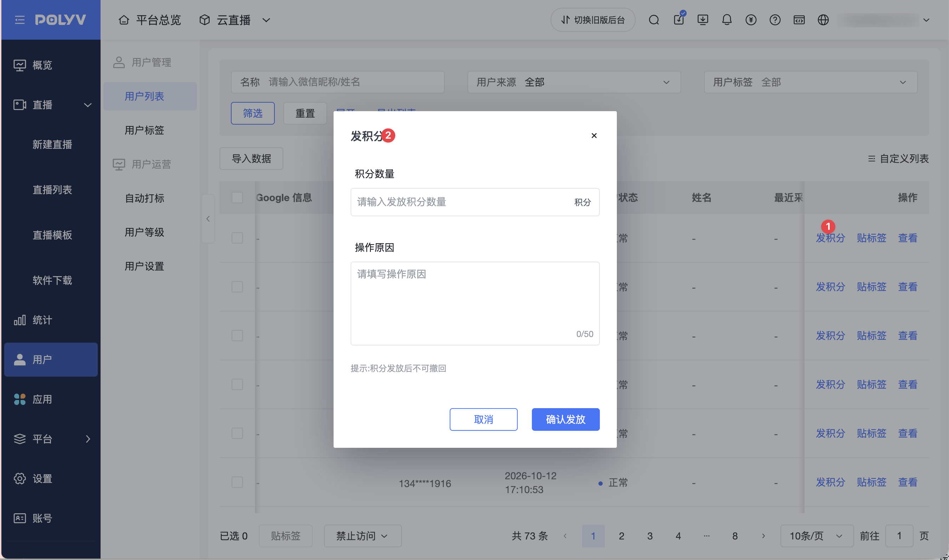
Task: Open the language globe icon
Action: click(823, 19)
